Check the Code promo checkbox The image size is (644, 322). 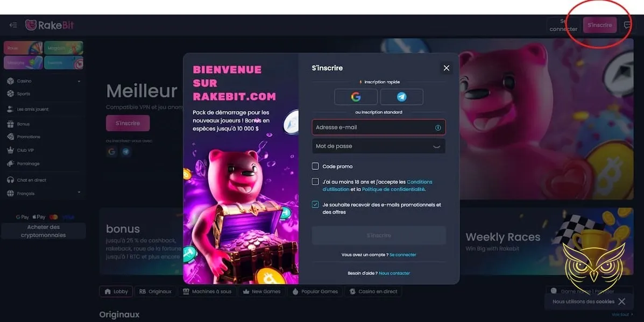tap(315, 167)
